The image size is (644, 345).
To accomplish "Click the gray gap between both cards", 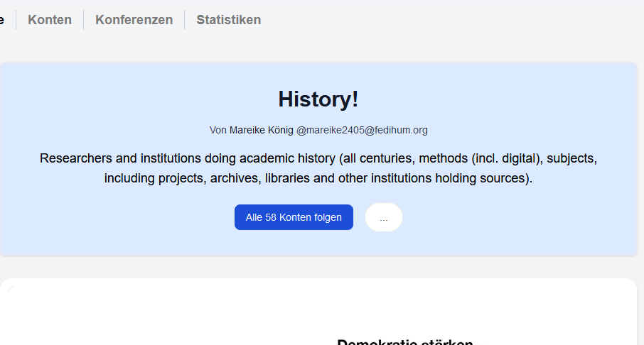I will point(318,267).
